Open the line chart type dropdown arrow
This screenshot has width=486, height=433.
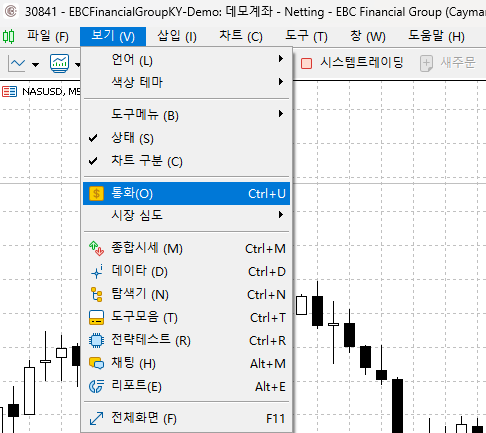pyautogui.click(x=35, y=64)
